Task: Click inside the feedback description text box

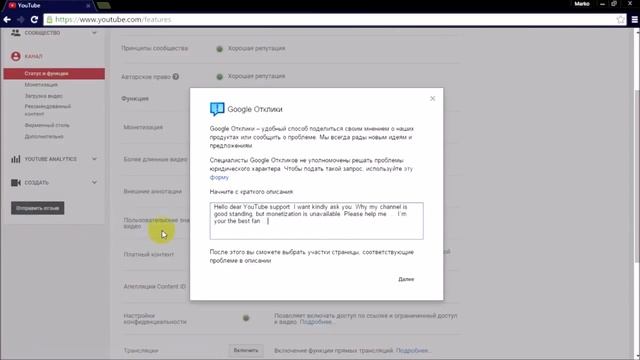Action: tap(316, 221)
